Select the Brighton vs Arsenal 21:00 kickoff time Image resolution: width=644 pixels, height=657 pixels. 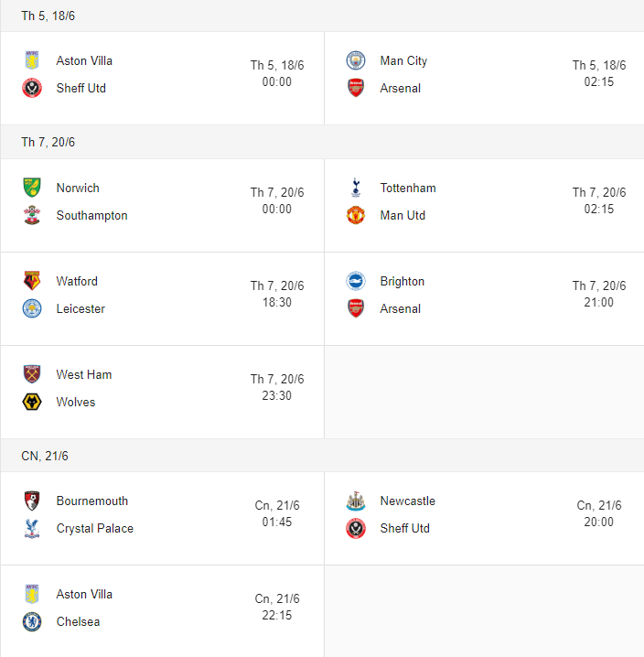(599, 302)
